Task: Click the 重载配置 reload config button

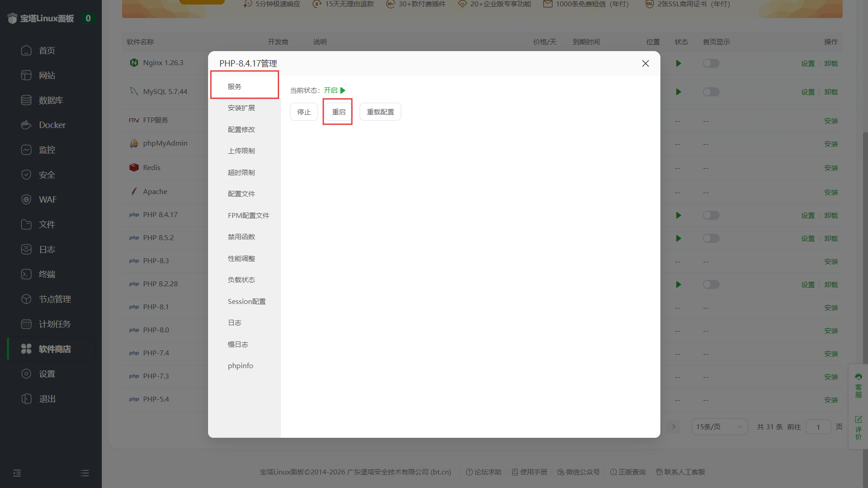Action: pyautogui.click(x=380, y=112)
